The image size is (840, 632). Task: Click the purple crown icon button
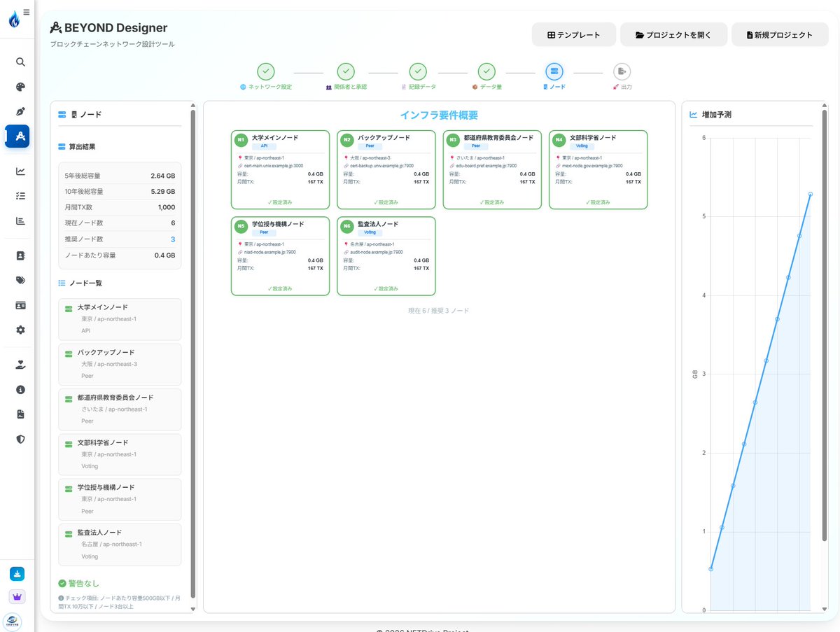tap(17, 597)
